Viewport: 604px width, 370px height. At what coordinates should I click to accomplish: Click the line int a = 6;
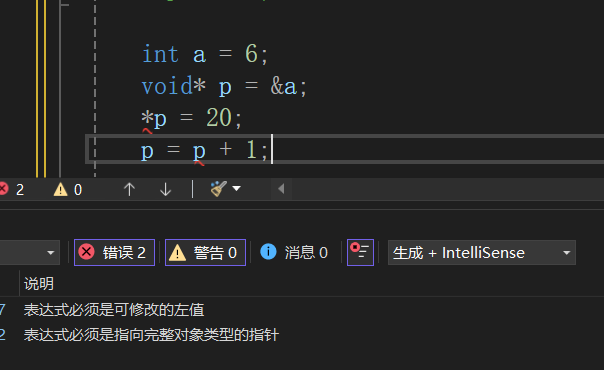[205, 54]
